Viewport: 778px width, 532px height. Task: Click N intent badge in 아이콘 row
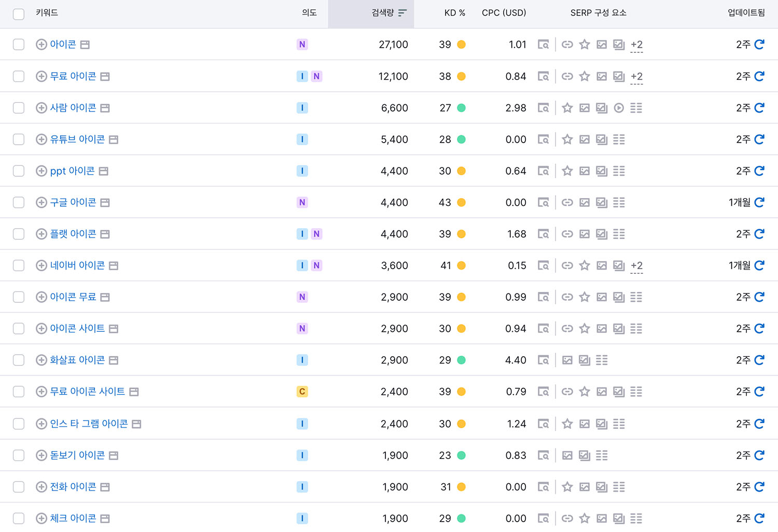pyautogui.click(x=302, y=45)
